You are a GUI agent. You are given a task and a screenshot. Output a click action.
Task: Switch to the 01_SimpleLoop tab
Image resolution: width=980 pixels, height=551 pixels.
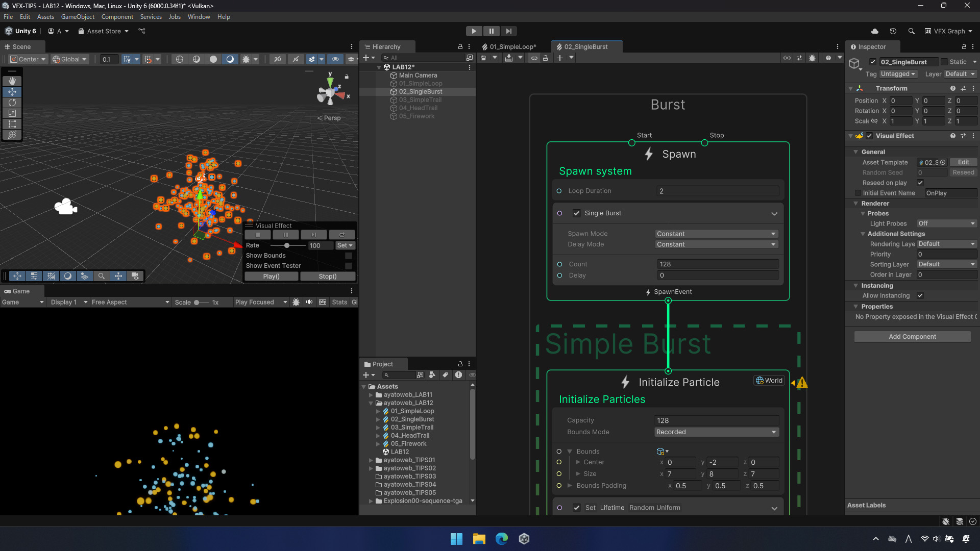pos(512,47)
